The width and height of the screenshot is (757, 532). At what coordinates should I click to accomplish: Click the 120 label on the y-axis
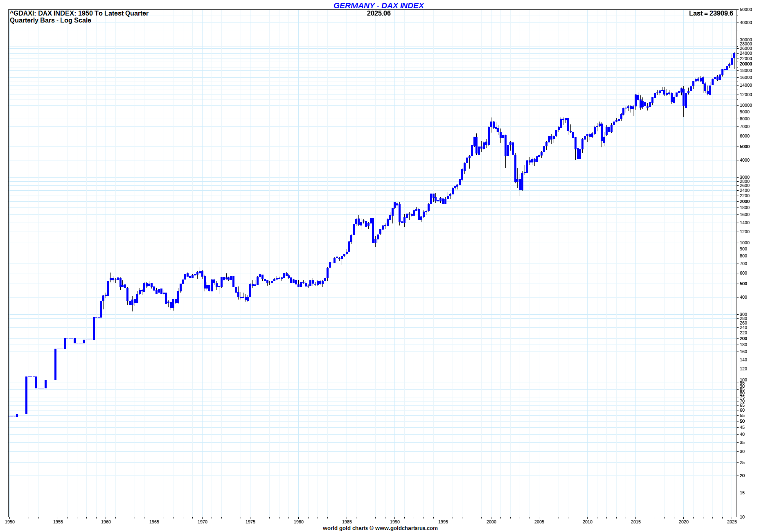coord(743,369)
